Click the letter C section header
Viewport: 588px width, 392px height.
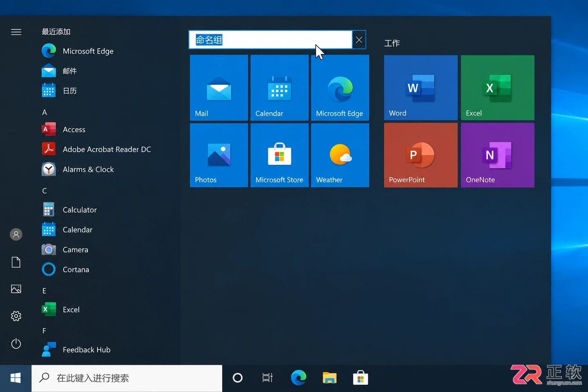click(x=45, y=191)
